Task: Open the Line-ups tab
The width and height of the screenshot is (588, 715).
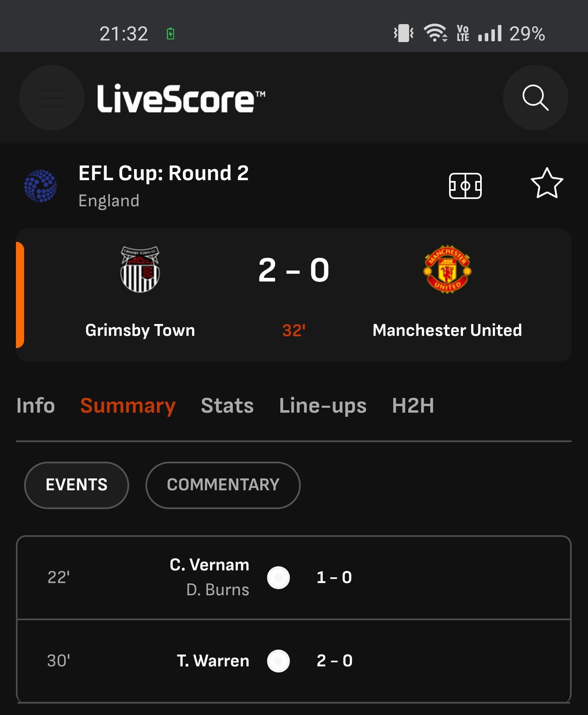Action: (x=323, y=406)
